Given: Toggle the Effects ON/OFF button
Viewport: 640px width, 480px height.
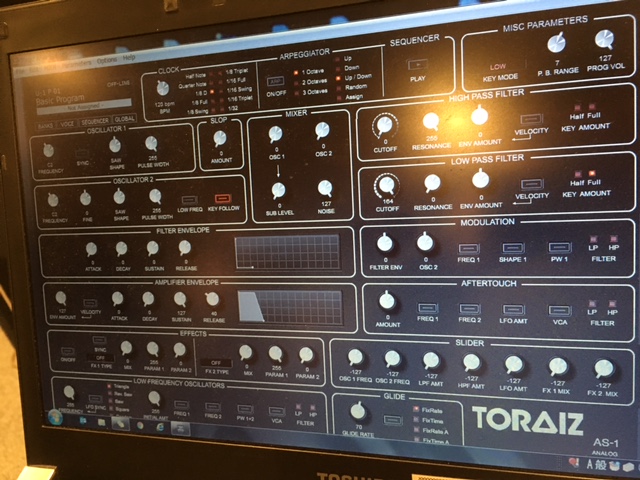Looking at the screenshot, I should (67, 351).
